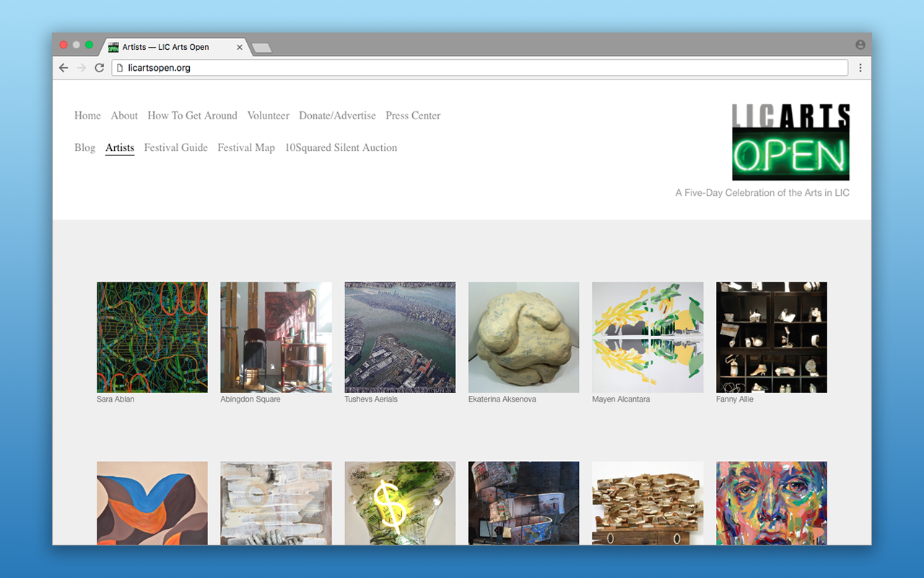Open Fanny Allie's shelf artwork thumbnail
Image resolution: width=924 pixels, height=578 pixels.
(771, 337)
